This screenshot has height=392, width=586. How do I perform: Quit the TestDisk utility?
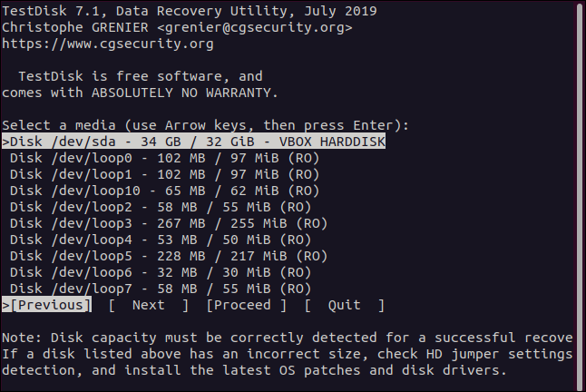[344, 305]
